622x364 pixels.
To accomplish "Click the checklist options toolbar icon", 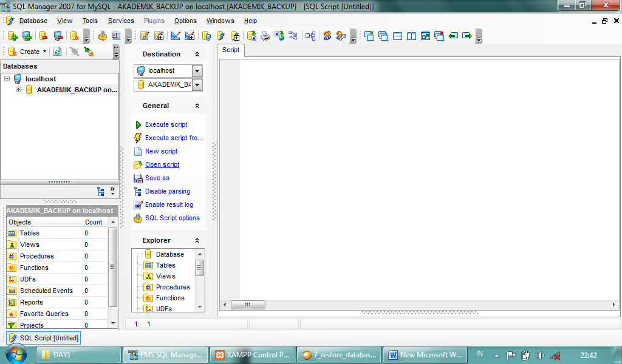I will click(116, 36).
